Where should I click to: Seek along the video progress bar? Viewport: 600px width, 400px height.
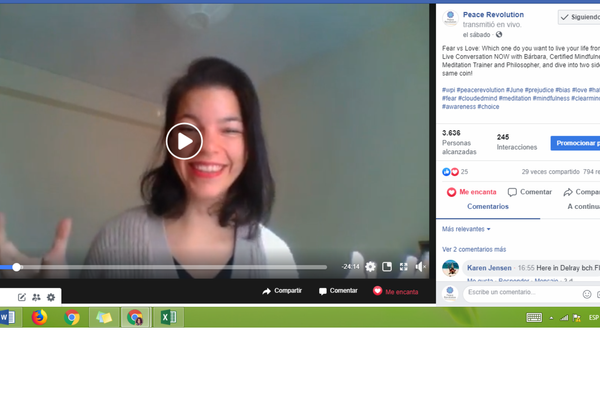[163, 267]
